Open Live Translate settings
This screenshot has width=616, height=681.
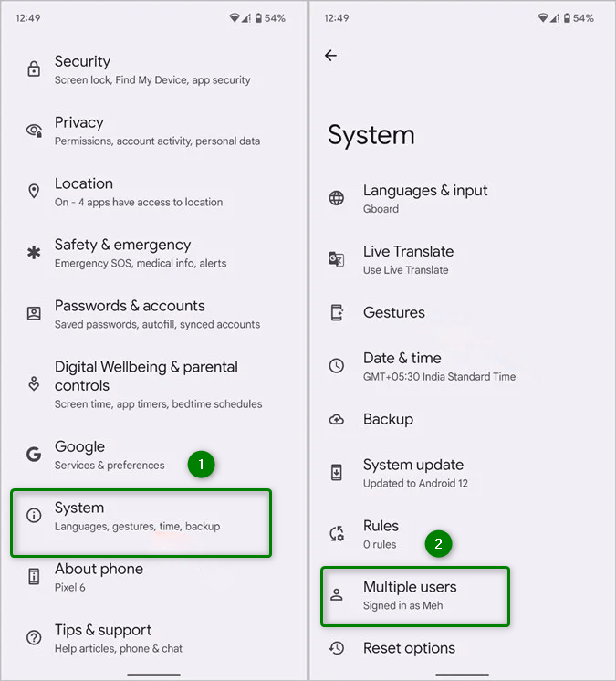pyautogui.click(x=463, y=260)
